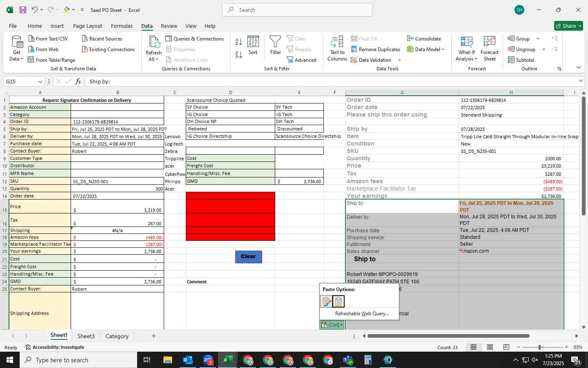The width and height of the screenshot is (588, 368).
Task: Select Normal view in status bar
Action: [474, 347]
